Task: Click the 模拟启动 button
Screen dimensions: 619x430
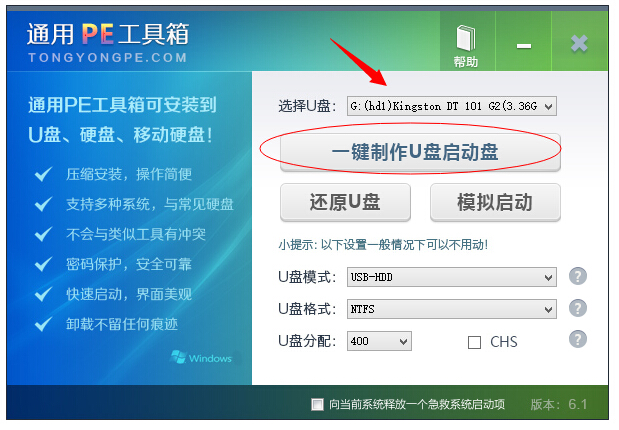Action: (495, 202)
